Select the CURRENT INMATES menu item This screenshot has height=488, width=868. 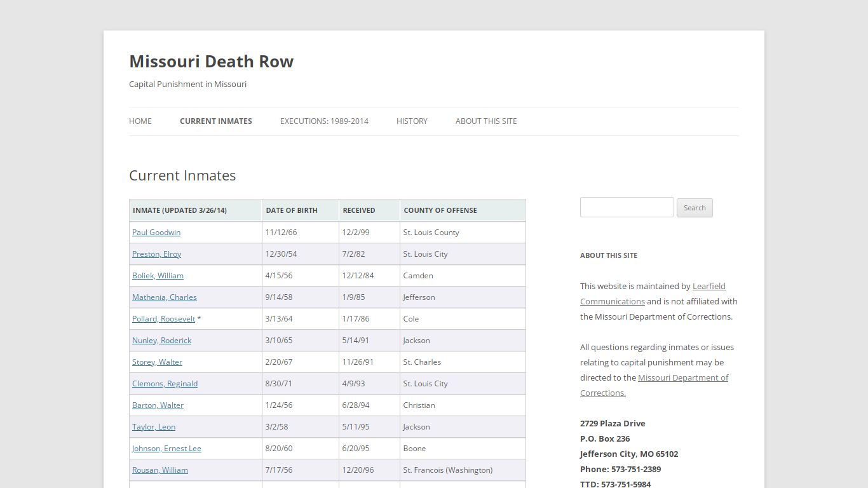[x=216, y=121]
